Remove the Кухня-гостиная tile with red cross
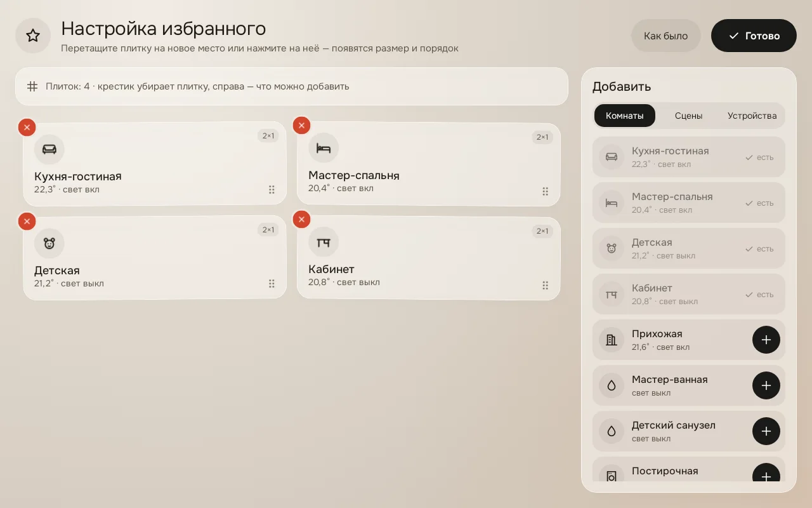Viewport: 812px width, 508px height. (x=27, y=128)
